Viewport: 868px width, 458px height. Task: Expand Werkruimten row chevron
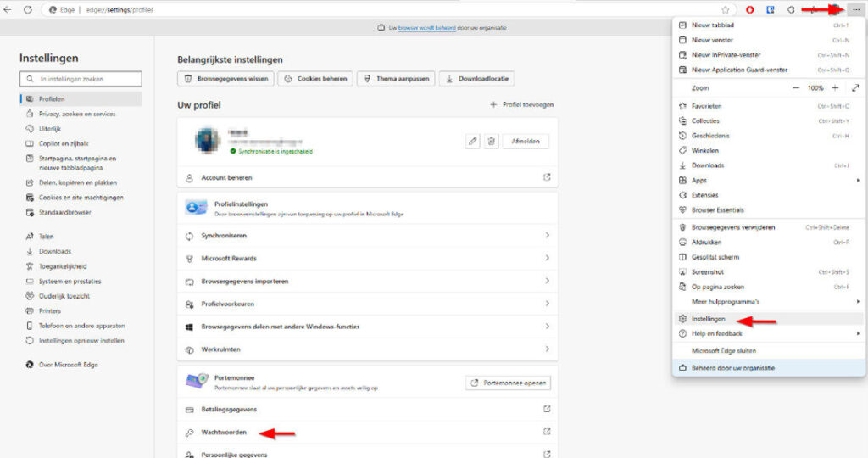click(547, 349)
